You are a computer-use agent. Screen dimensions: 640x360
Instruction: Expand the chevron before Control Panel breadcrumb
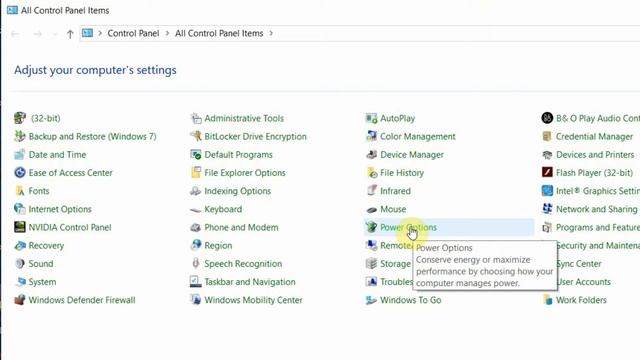click(x=100, y=33)
